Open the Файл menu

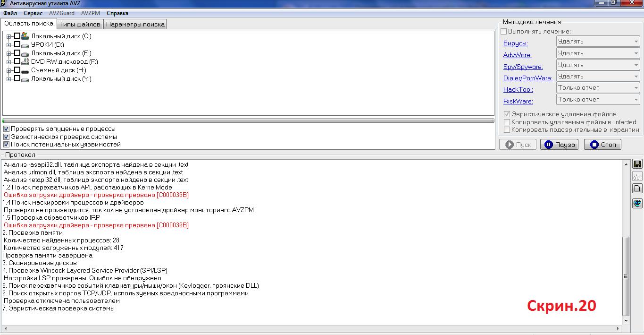[10, 13]
